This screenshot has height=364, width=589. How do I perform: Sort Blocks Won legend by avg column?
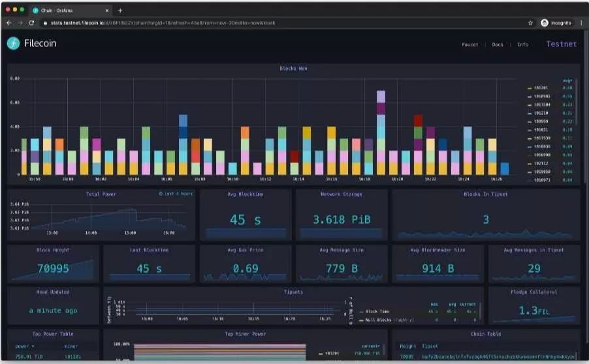point(567,81)
